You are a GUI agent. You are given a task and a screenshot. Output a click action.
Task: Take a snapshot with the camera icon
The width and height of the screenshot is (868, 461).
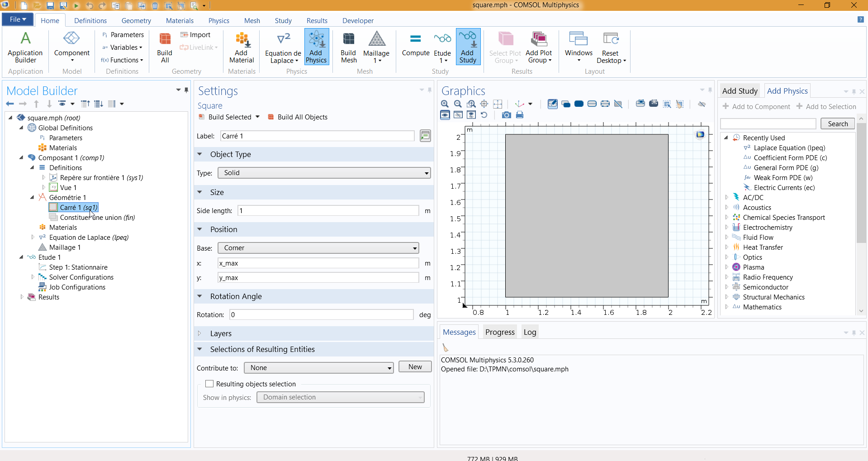point(507,115)
